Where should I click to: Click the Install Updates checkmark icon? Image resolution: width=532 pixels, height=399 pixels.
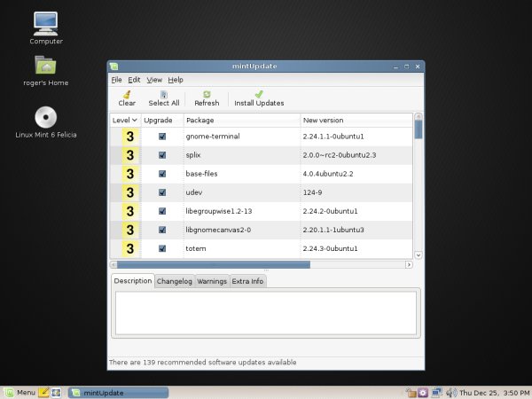tap(259, 94)
